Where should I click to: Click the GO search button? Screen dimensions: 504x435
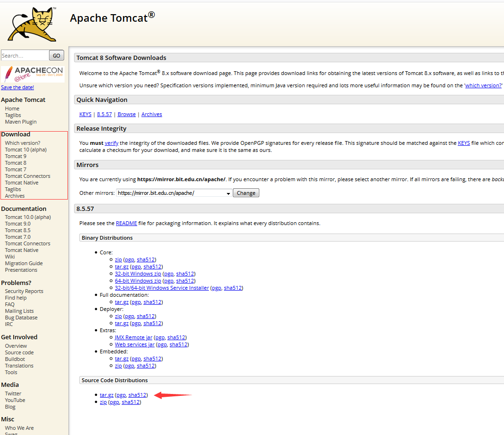point(56,56)
